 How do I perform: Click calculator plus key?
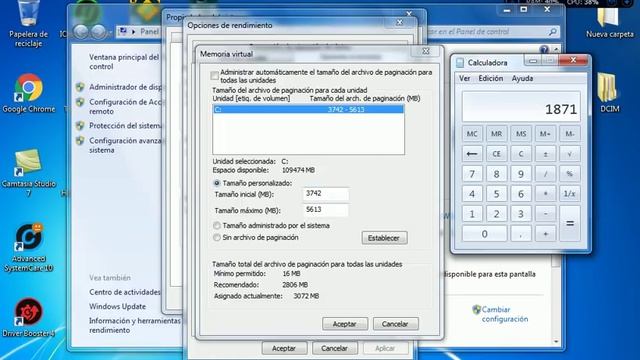click(545, 234)
